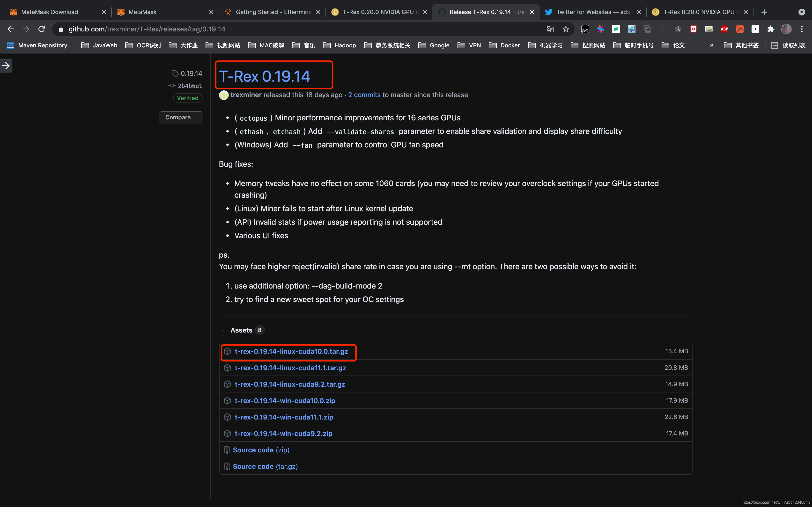Open the red video downloader extension icon
The height and width of the screenshot is (507, 812).
click(x=693, y=29)
